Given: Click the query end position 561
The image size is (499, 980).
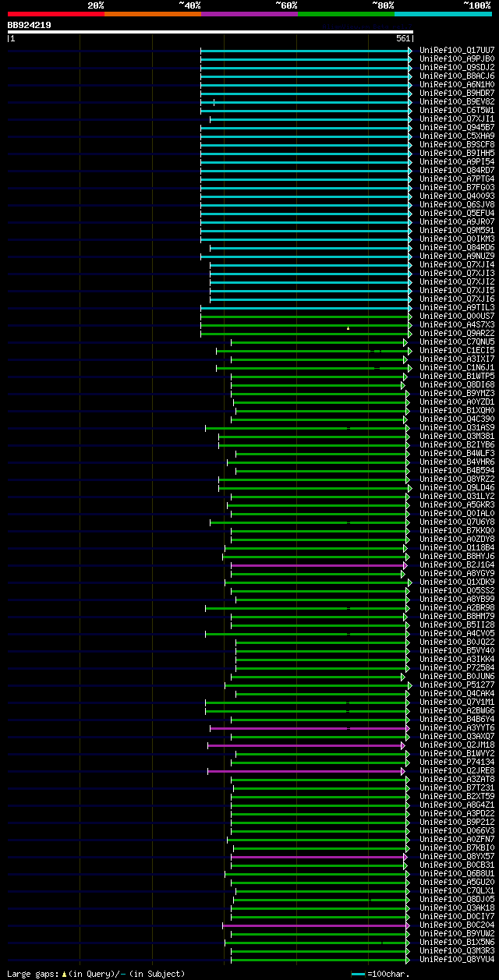Looking at the screenshot, I should (x=403, y=38).
